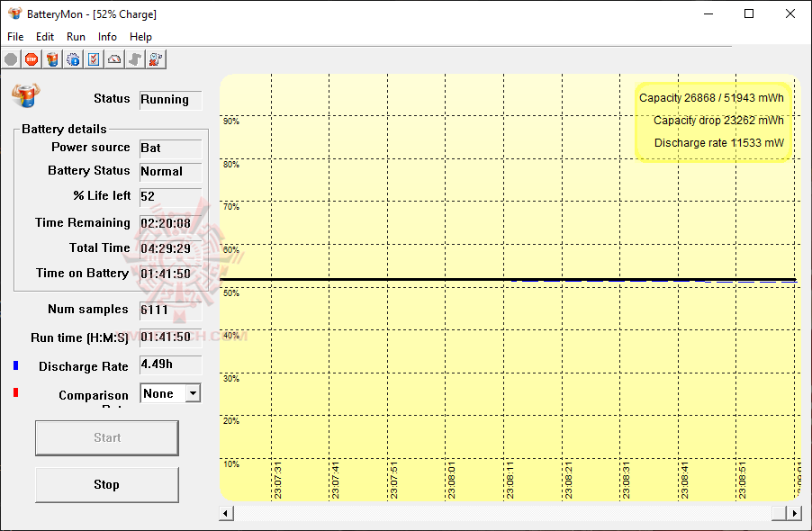Click the Total Time value 04:29:29
The image size is (812, 531).
click(x=170, y=248)
